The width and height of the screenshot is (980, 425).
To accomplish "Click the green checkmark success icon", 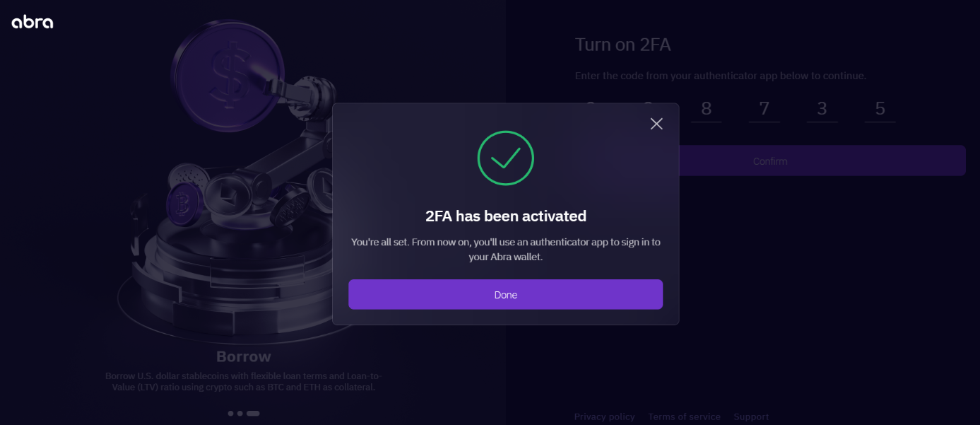I will point(505,158).
